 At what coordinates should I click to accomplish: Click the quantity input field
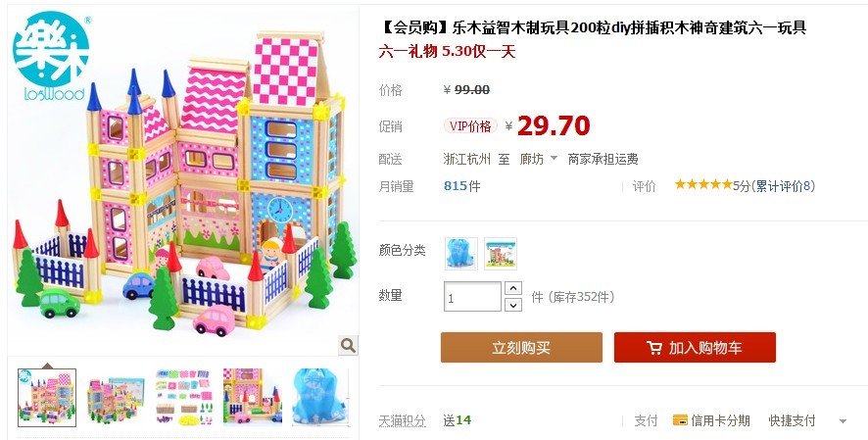point(472,297)
